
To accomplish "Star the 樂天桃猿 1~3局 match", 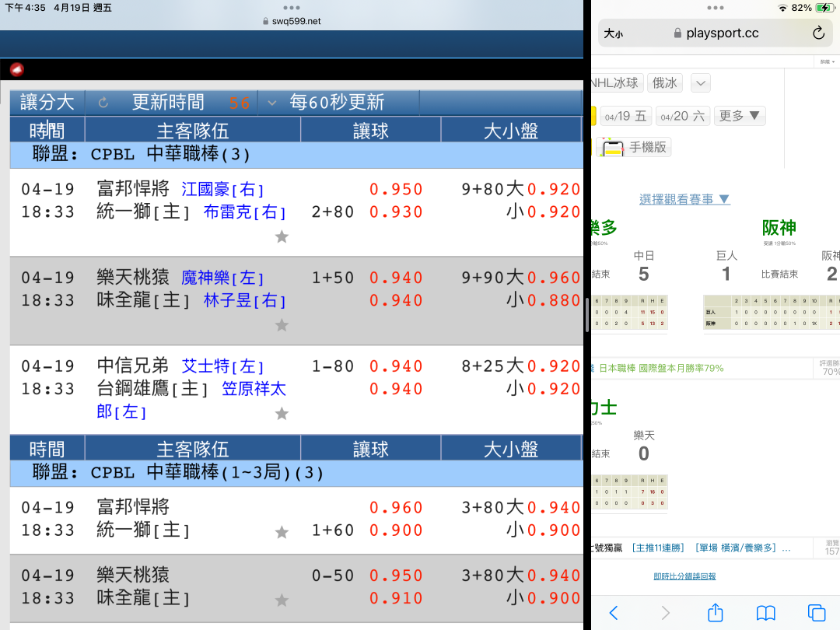I will click(x=282, y=600).
